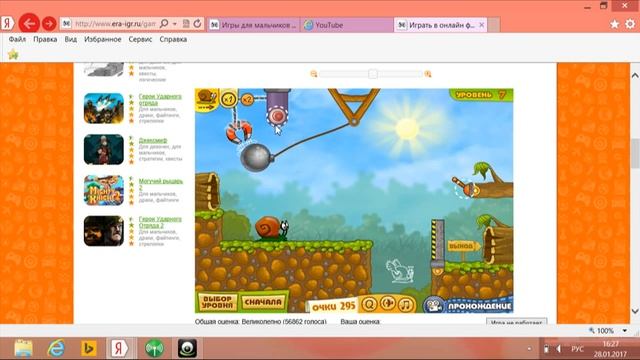Open the Справка menu
The height and width of the screenshot is (360, 640).
coord(173,39)
